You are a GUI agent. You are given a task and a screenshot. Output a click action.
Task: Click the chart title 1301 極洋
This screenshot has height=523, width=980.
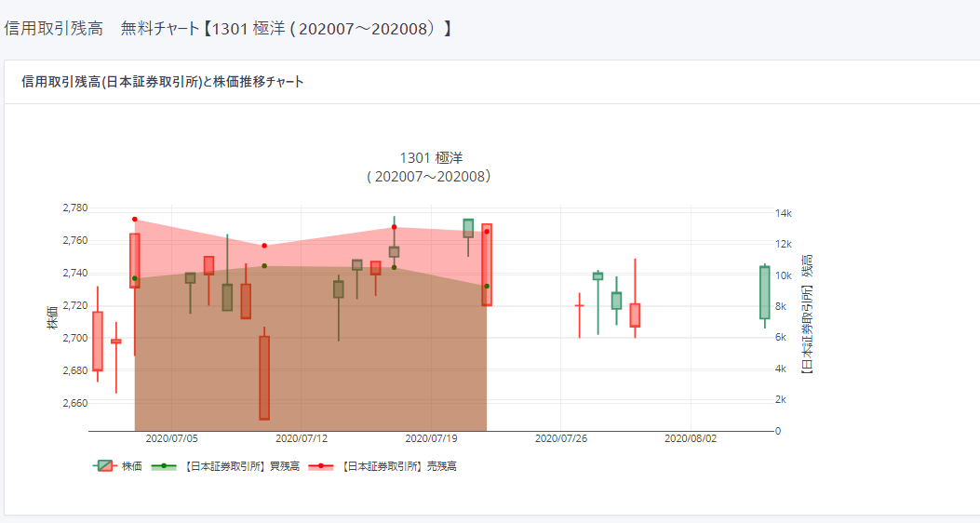click(431, 157)
